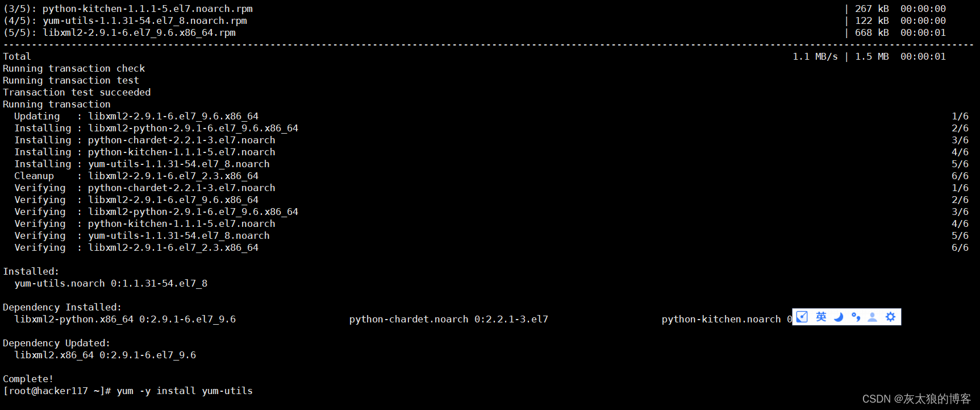Select 'yum-utils.noarch 0:1.1.31-54.el7_8' installed line
The width and height of the screenshot is (980, 410).
pyautogui.click(x=111, y=283)
